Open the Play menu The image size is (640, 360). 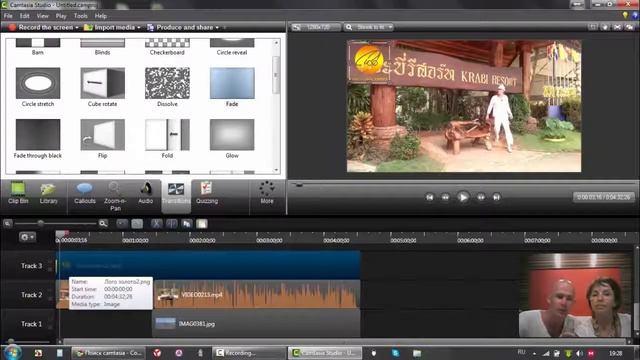coord(61,16)
